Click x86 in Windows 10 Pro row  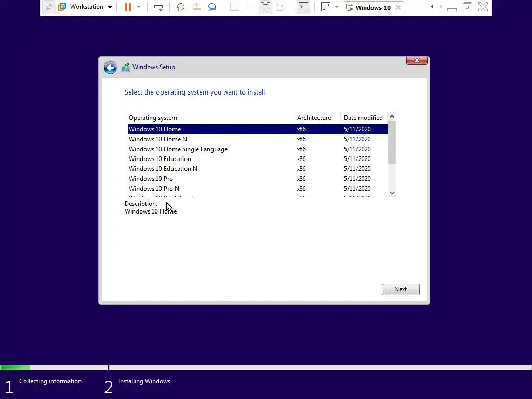pos(301,179)
